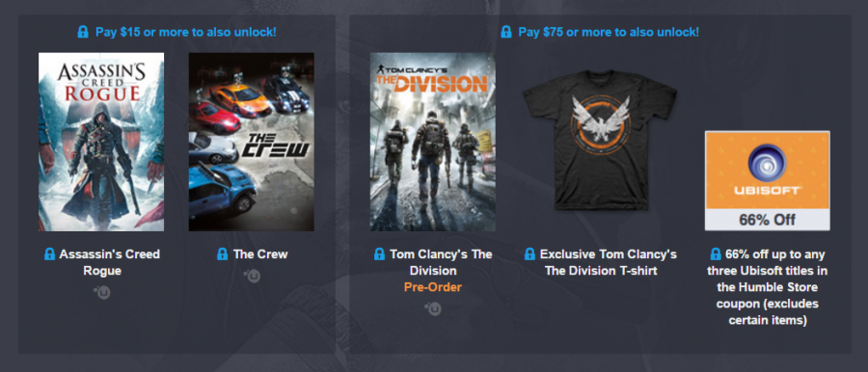Click the lock icon next to Assassin's Creed Rogue

(x=49, y=254)
